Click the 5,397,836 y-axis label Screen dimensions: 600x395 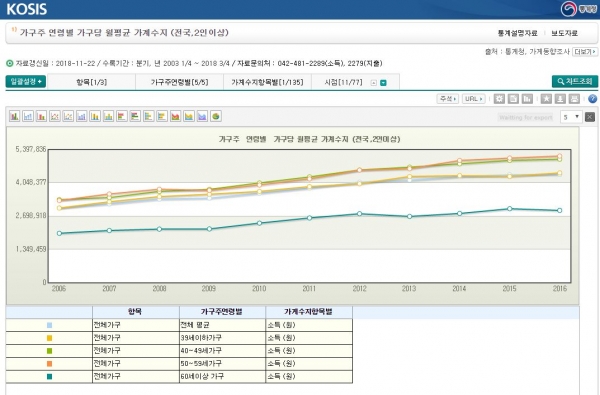point(31,149)
